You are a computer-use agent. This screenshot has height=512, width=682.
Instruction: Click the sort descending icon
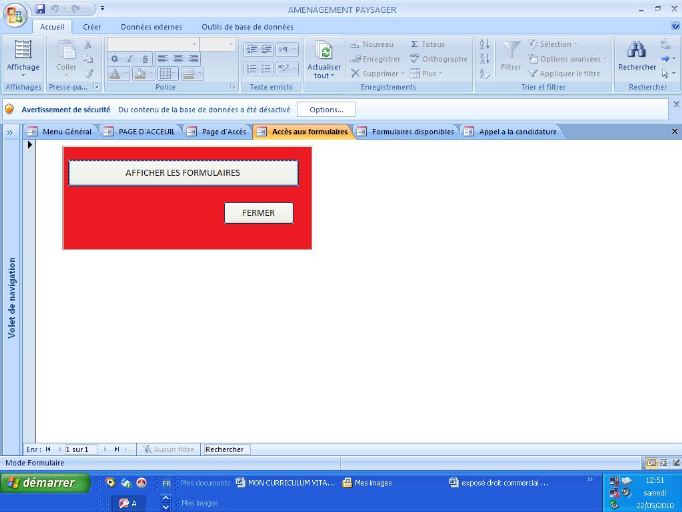coord(485,59)
